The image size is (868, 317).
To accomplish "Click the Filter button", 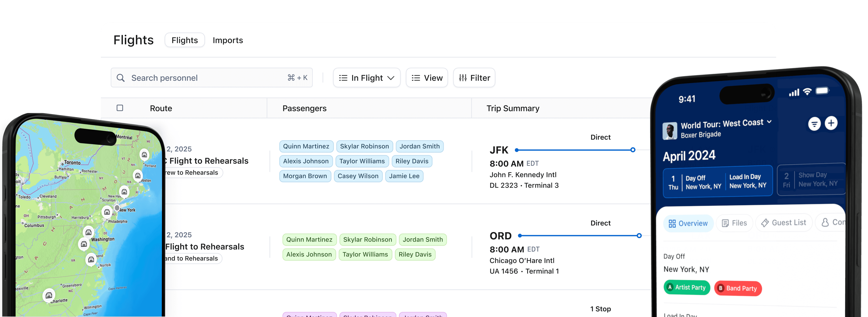I will [x=474, y=78].
